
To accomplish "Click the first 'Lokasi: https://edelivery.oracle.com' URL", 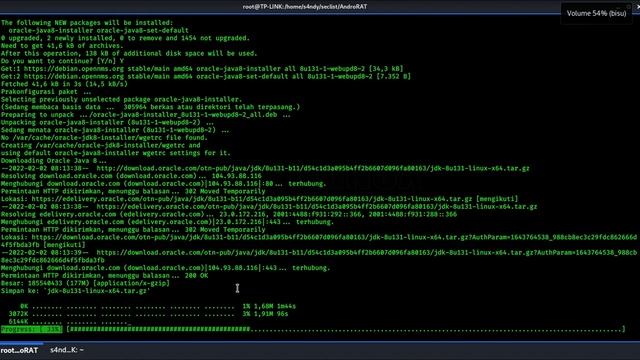I will point(251,199).
